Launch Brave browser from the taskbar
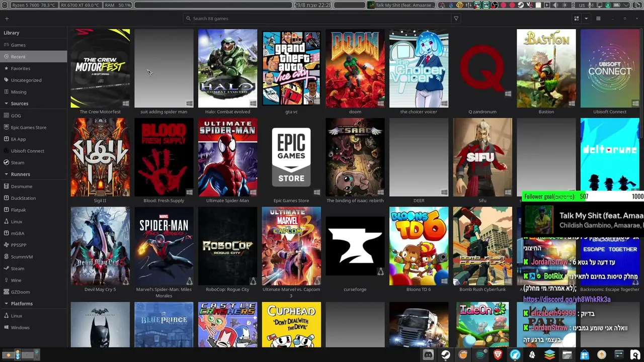Screen dimensions: 644x362 pyautogui.click(x=498, y=355)
